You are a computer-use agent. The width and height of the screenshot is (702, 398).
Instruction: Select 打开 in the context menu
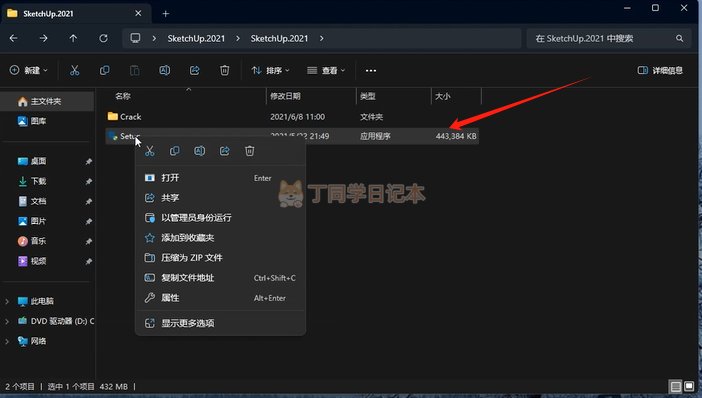coord(220,178)
